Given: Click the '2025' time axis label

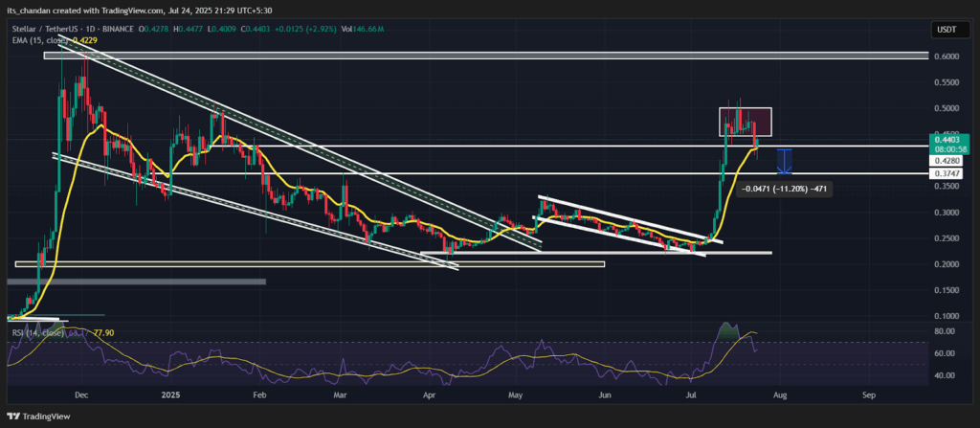Looking at the screenshot, I should [170, 395].
